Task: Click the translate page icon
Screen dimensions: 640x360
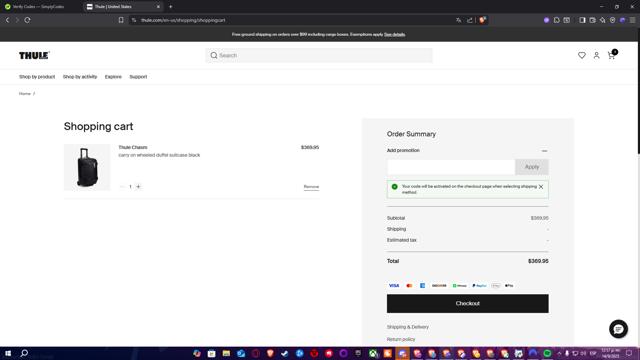Action: click(x=459, y=20)
